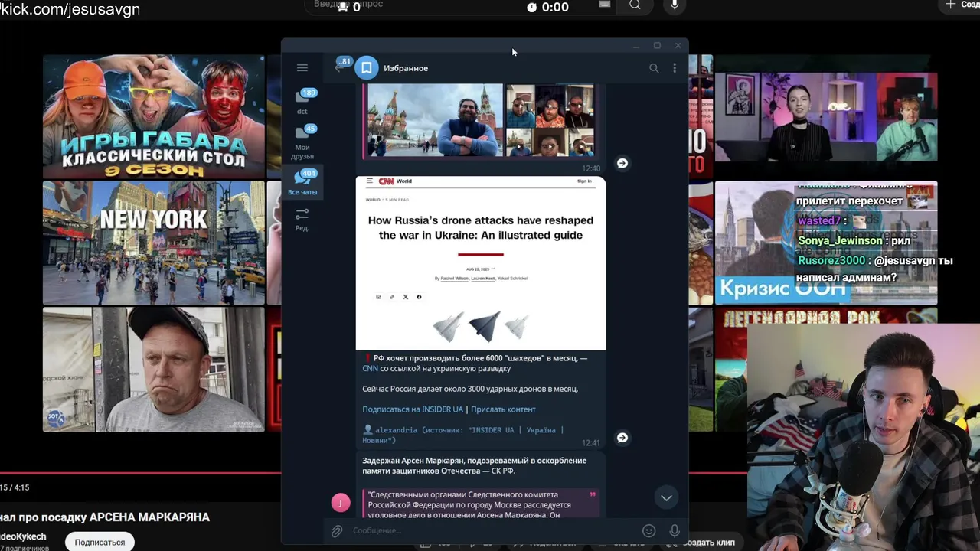Open the three-dot chat options menu
Viewport: 980px width, 551px height.
click(x=675, y=68)
